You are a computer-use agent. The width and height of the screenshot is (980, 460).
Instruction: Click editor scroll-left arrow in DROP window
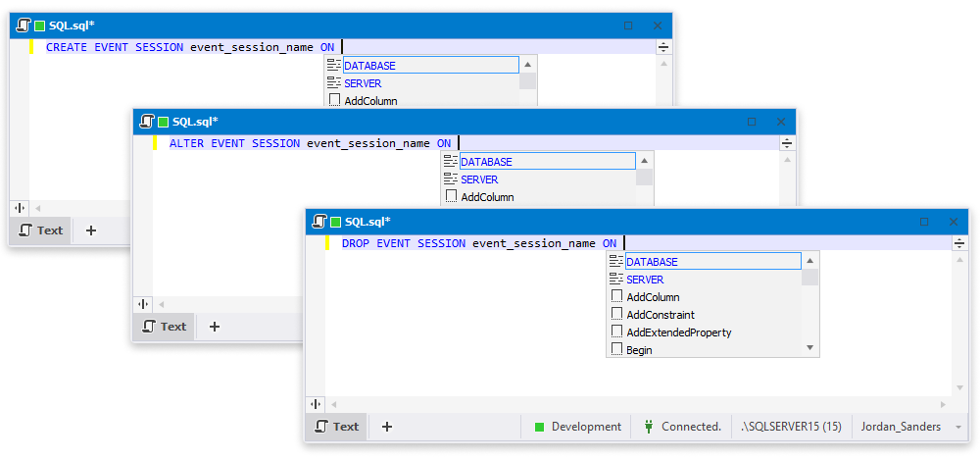click(x=334, y=405)
